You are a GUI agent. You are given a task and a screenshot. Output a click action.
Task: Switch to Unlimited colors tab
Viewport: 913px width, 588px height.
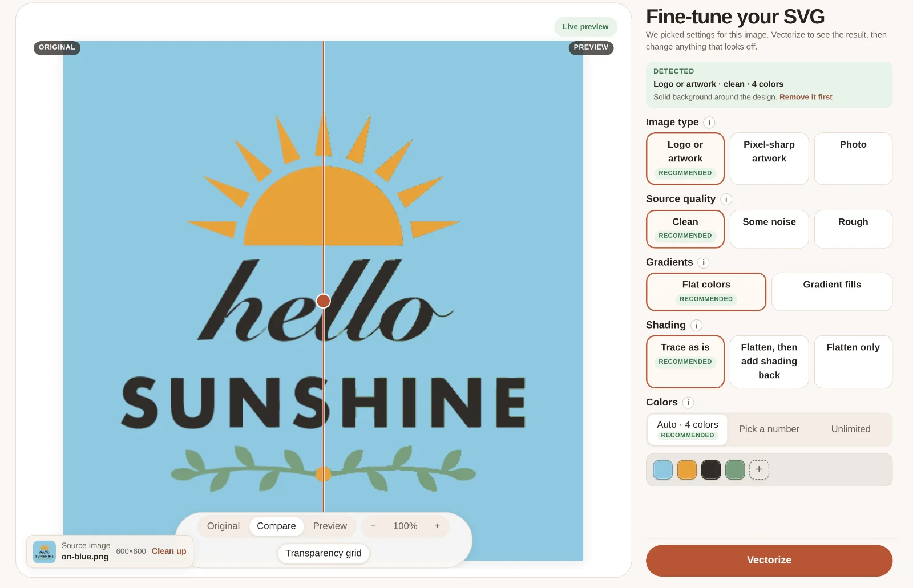(851, 429)
